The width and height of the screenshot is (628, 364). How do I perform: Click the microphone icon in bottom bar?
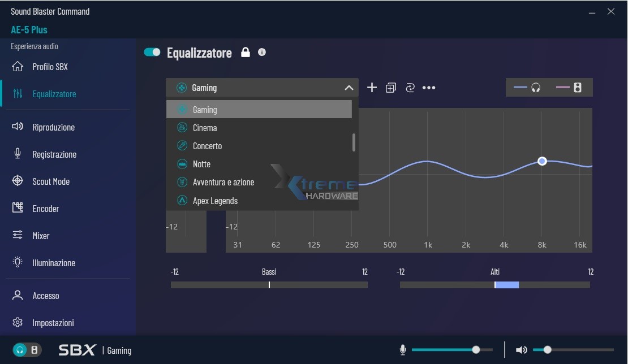403,350
